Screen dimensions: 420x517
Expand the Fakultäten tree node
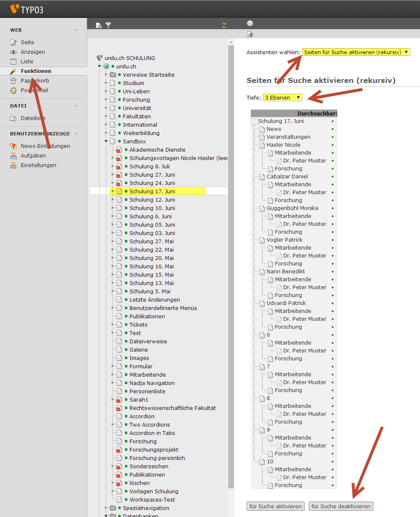point(106,116)
